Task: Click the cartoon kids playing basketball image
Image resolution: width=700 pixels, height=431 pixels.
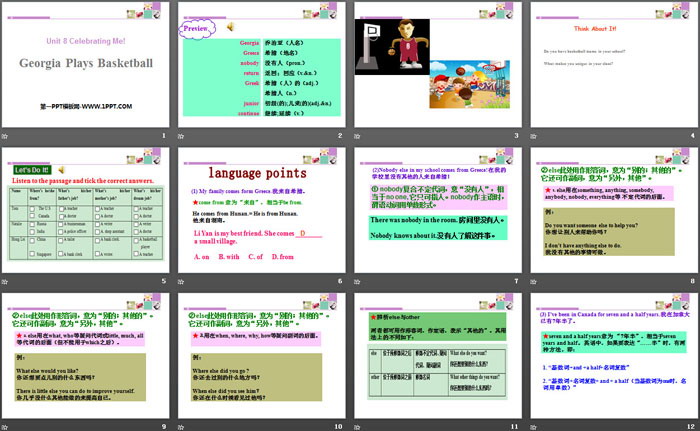Action: click(470, 84)
